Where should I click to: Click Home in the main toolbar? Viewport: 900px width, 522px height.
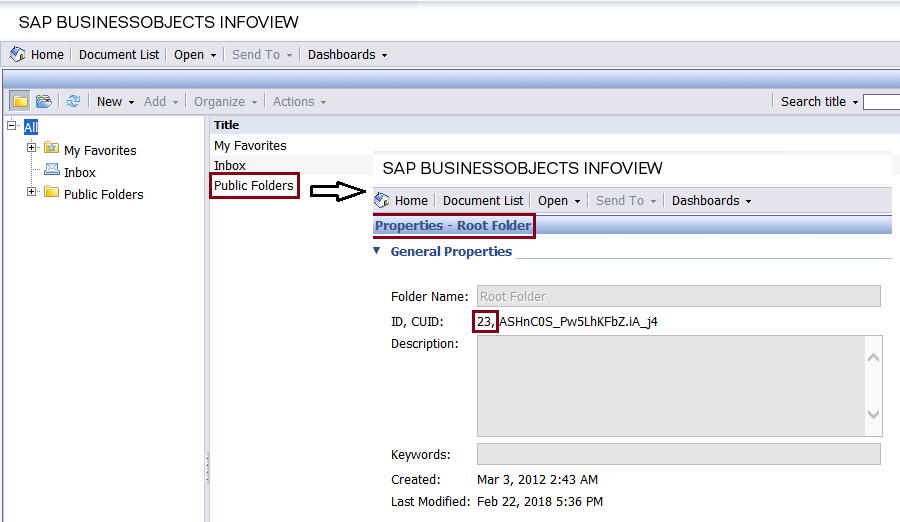point(47,55)
